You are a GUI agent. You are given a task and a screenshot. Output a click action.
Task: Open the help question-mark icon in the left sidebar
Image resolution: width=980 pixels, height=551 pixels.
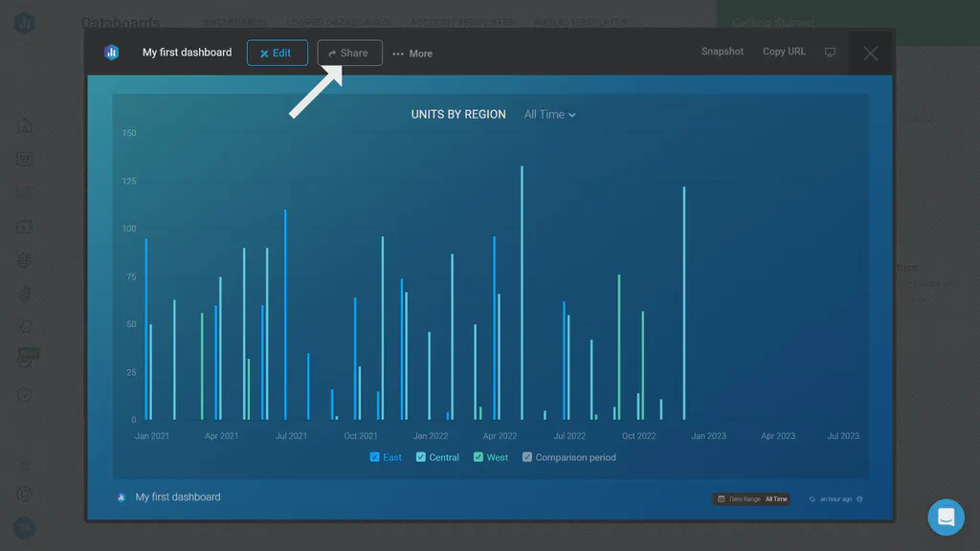24,393
